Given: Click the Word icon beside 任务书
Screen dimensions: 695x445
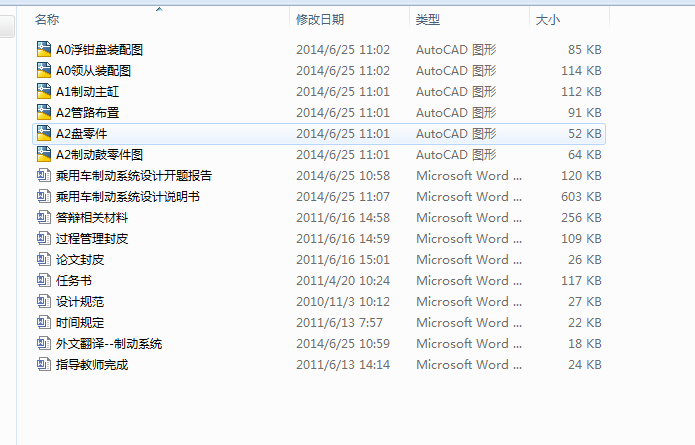Looking at the screenshot, I should (43, 280).
